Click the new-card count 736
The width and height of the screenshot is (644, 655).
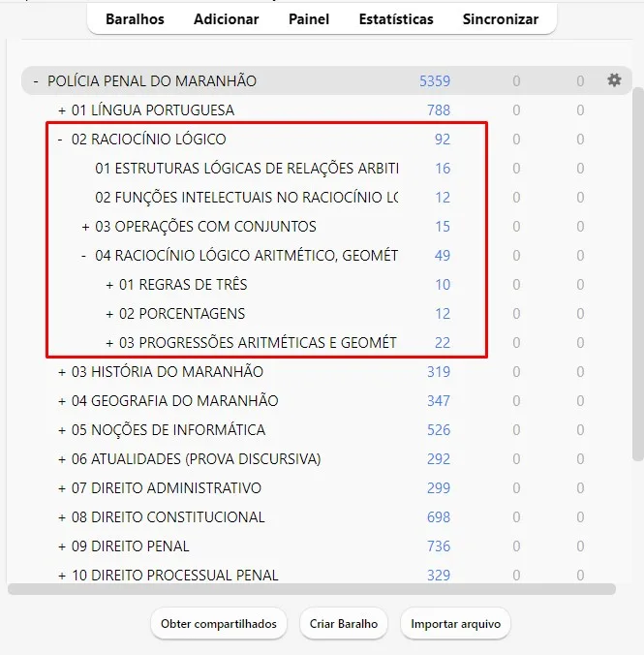(x=439, y=546)
